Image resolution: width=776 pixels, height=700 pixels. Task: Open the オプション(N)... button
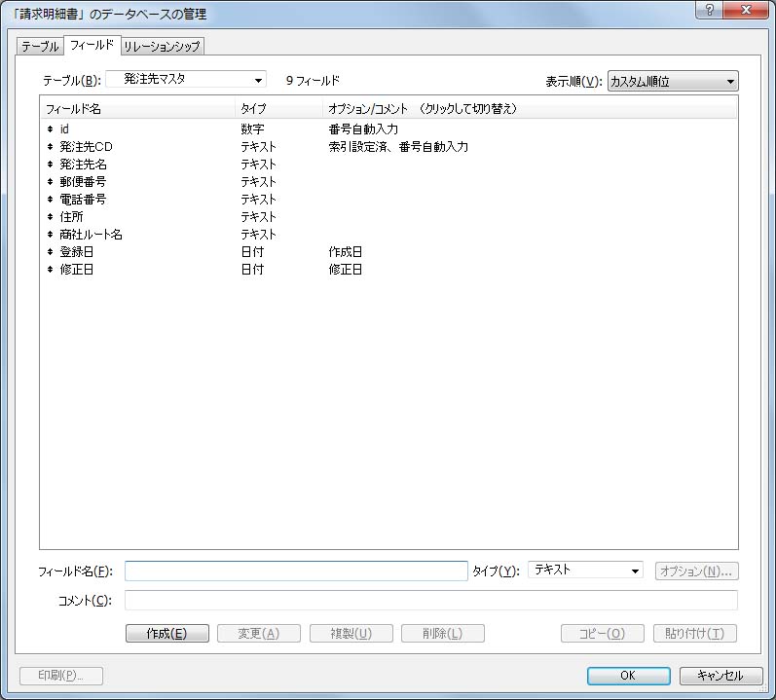(x=697, y=571)
